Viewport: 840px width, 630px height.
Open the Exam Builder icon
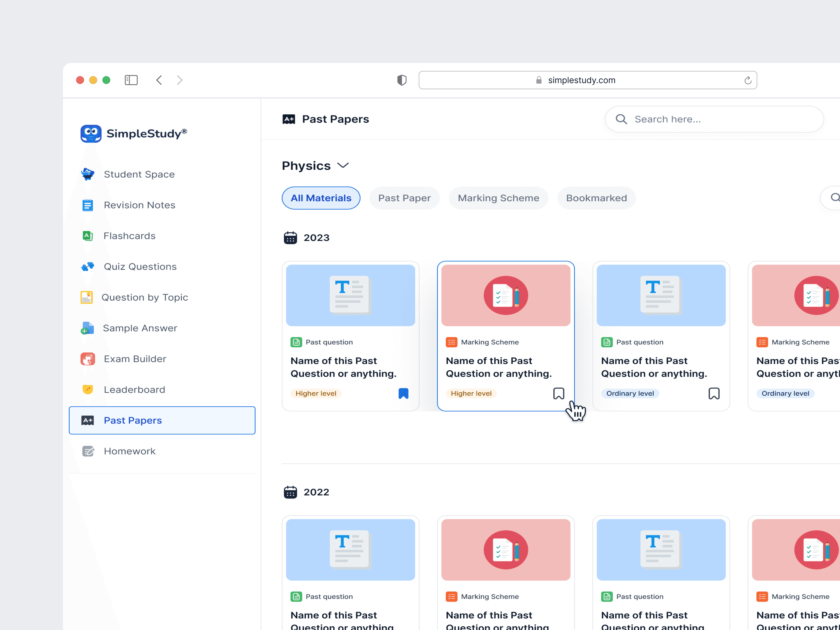click(x=88, y=359)
